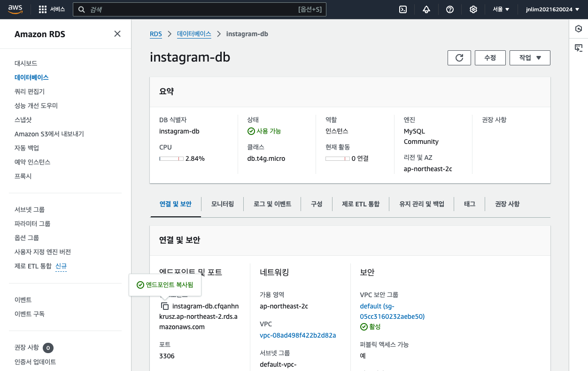Open the CloudShell terminal icon
Image resolution: width=588 pixels, height=371 pixels.
coord(403,9)
